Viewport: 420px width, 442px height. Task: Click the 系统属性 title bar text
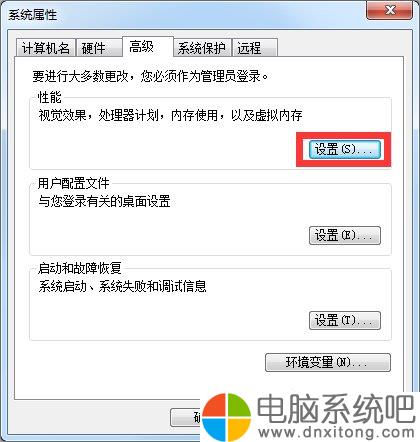[33, 15]
